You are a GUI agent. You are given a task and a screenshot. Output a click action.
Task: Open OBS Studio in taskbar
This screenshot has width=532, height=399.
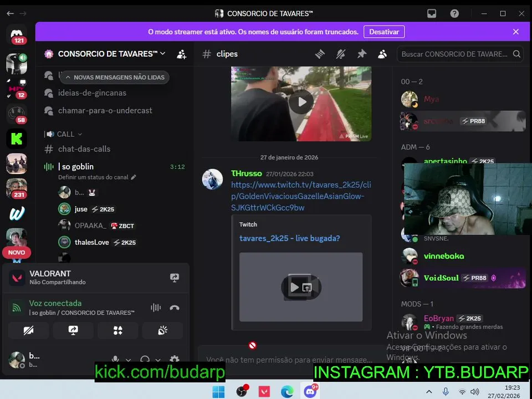pos(242,391)
